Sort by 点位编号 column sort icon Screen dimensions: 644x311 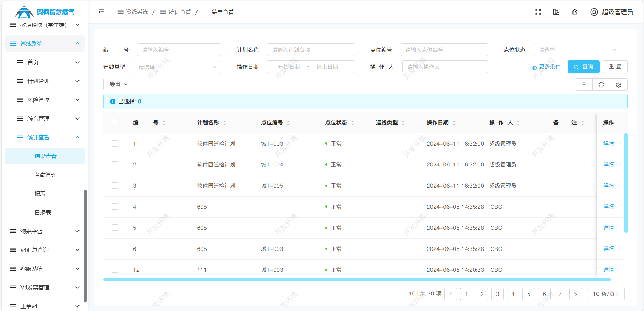tap(288, 123)
